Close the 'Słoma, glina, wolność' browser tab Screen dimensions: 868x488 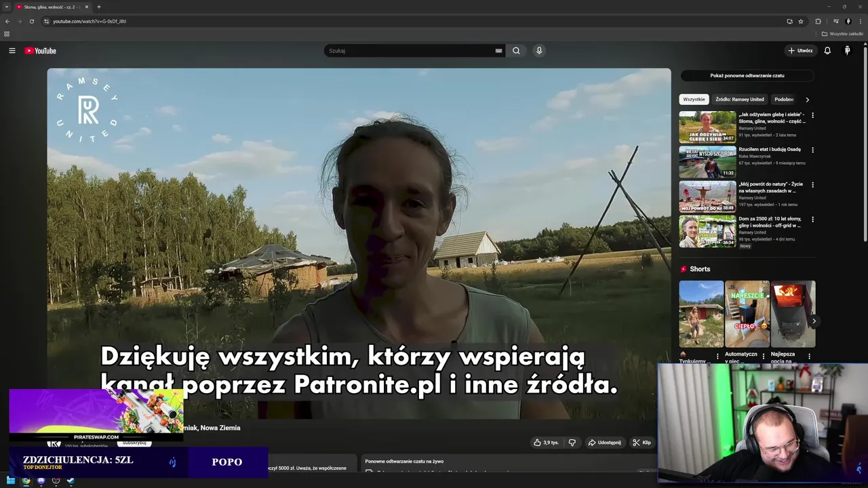pyautogui.click(x=86, y=7)
